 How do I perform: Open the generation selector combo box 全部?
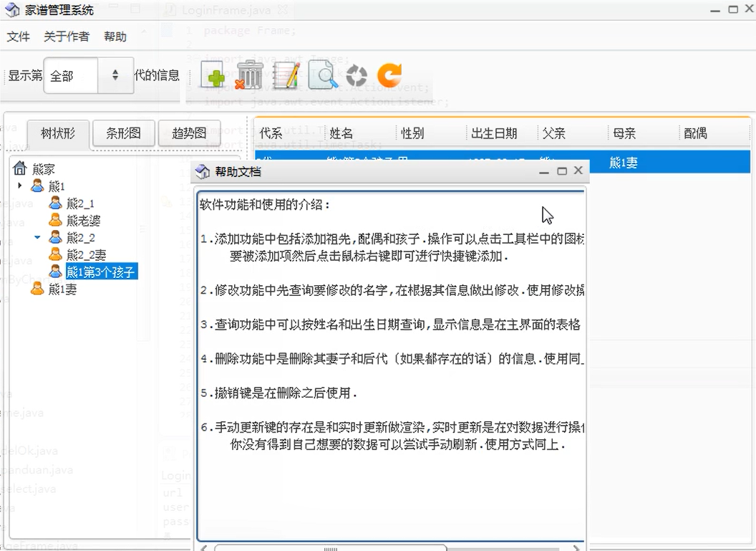pyautogui.click(x=89, y=75)
